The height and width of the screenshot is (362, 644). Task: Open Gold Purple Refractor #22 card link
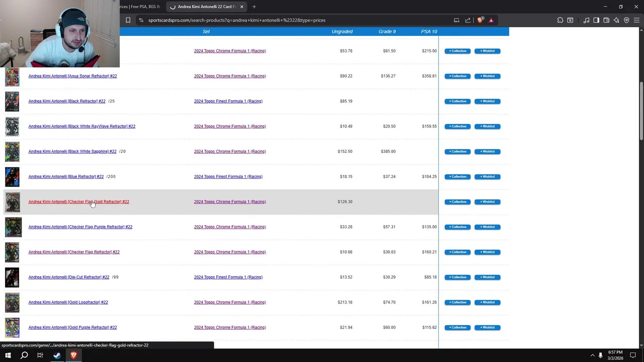click(x=72, y=327)
